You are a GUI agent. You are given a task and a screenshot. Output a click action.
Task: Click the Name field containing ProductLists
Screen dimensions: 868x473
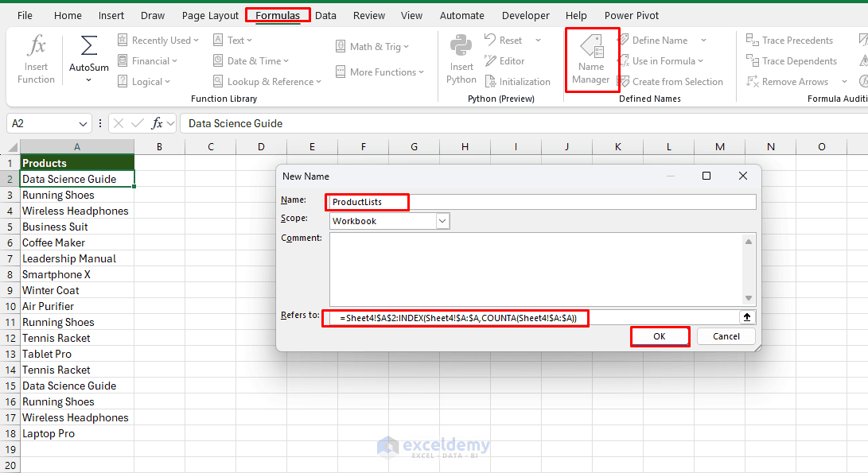(543, 202)
